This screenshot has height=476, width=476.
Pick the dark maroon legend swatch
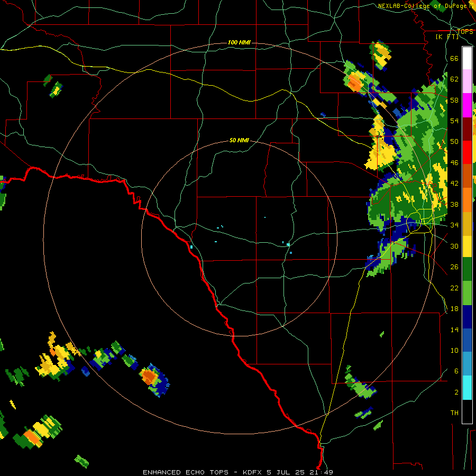(467, 129)
